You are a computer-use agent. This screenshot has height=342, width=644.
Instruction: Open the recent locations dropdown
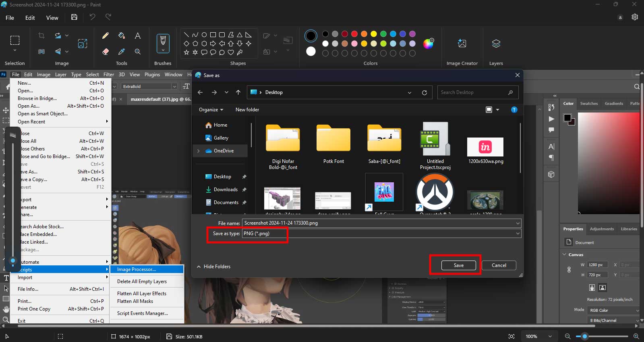pos(226,92)
